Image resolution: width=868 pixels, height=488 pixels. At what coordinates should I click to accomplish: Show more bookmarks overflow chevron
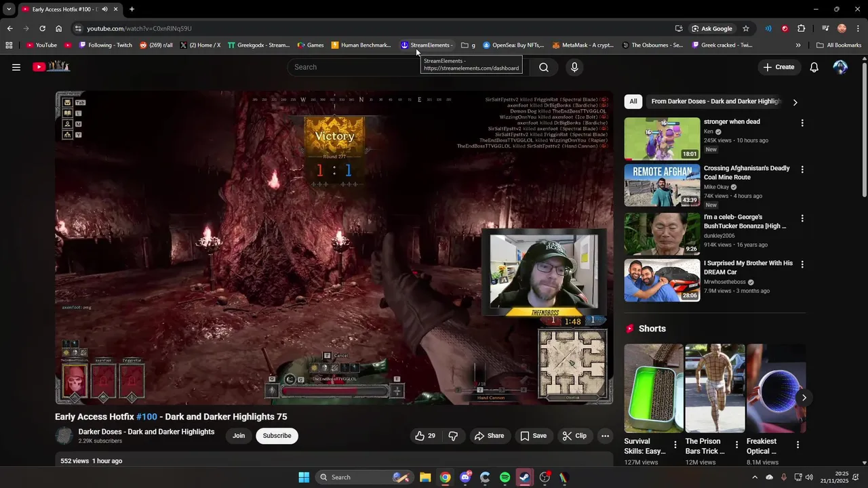(798, 45)
